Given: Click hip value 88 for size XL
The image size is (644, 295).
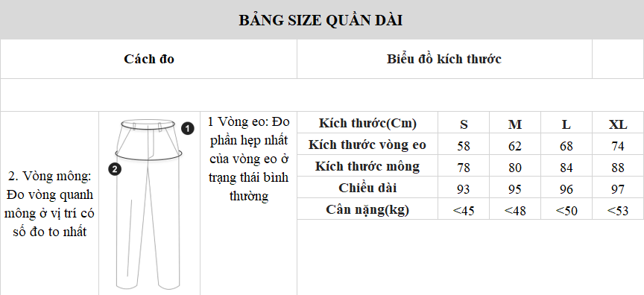Looking at the screenshot, I should [618, 168].
